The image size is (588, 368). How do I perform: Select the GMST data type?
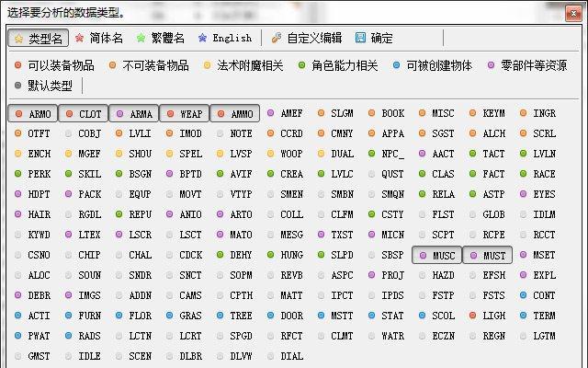[x=33, y=356]
